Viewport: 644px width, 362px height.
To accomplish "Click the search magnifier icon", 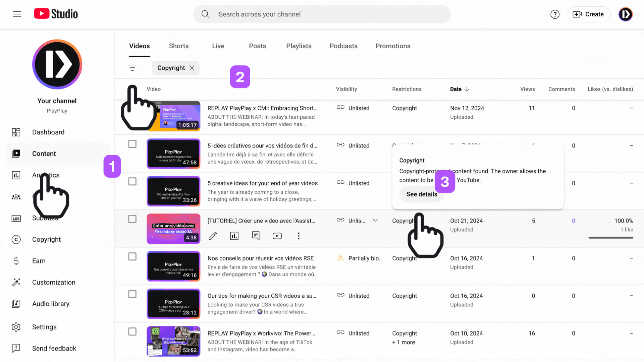I will point(206,14).
